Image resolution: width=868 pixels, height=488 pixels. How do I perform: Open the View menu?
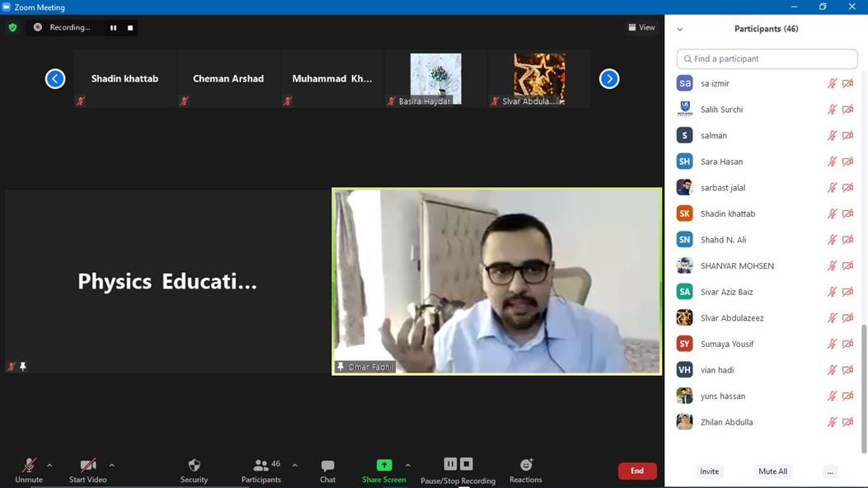tap(641, 27)
